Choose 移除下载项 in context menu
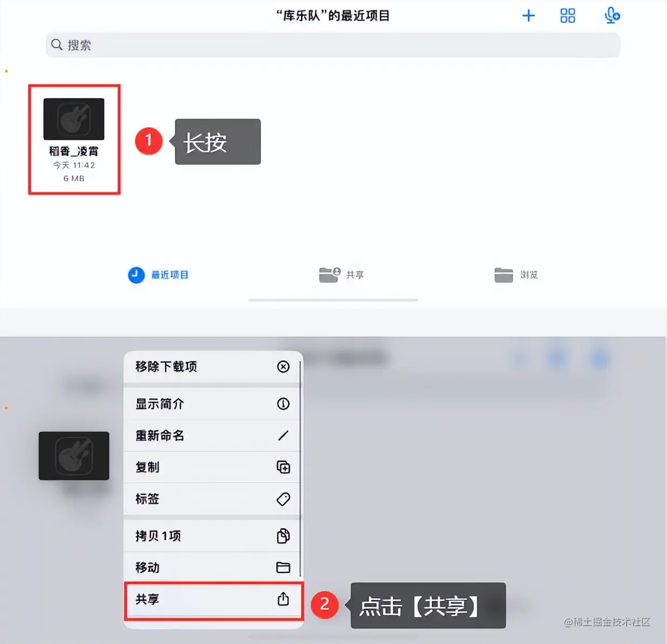 coord(213,367)
